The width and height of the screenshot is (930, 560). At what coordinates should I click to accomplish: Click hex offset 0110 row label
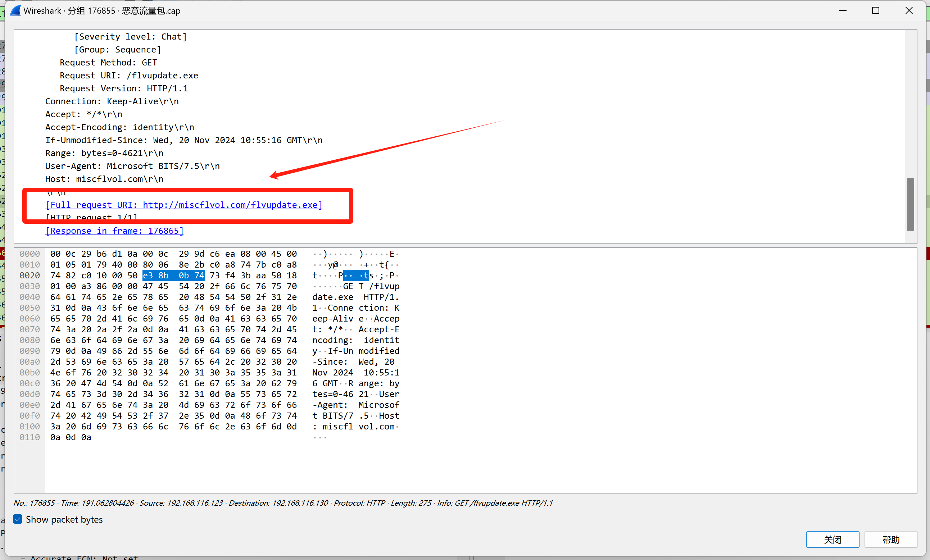pyautogui.click(x=30, y=437)
